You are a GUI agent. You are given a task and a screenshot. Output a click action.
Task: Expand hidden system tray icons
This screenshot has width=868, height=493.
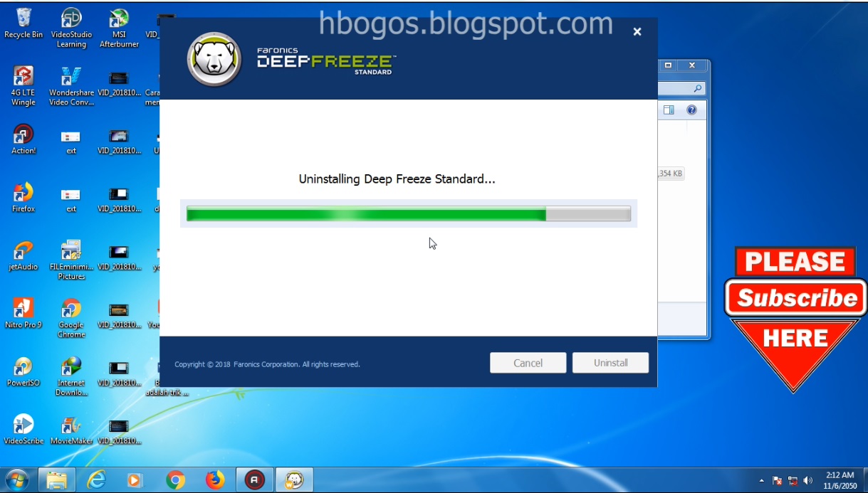click(x=760, y=480)
